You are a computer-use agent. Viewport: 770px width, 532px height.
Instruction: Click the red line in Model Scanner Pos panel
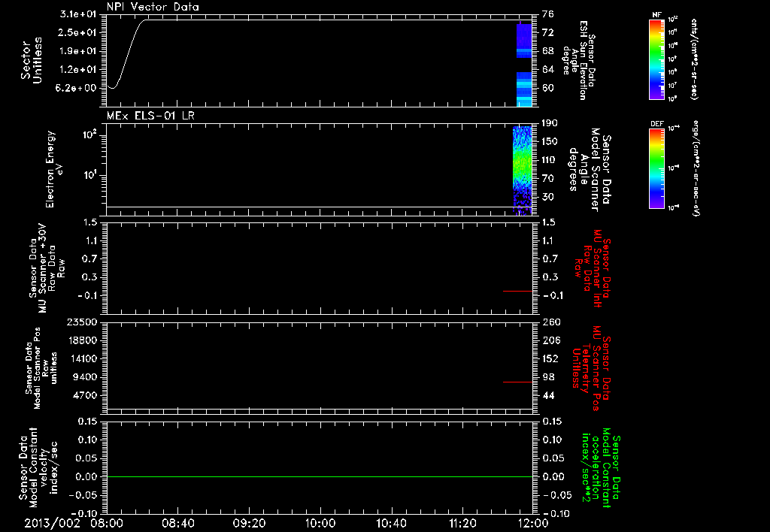[517, 382]
